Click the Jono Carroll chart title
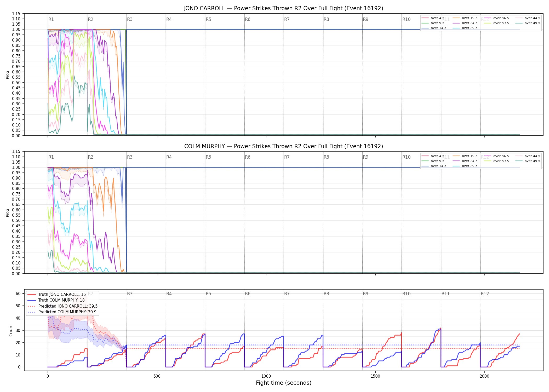 284,8
